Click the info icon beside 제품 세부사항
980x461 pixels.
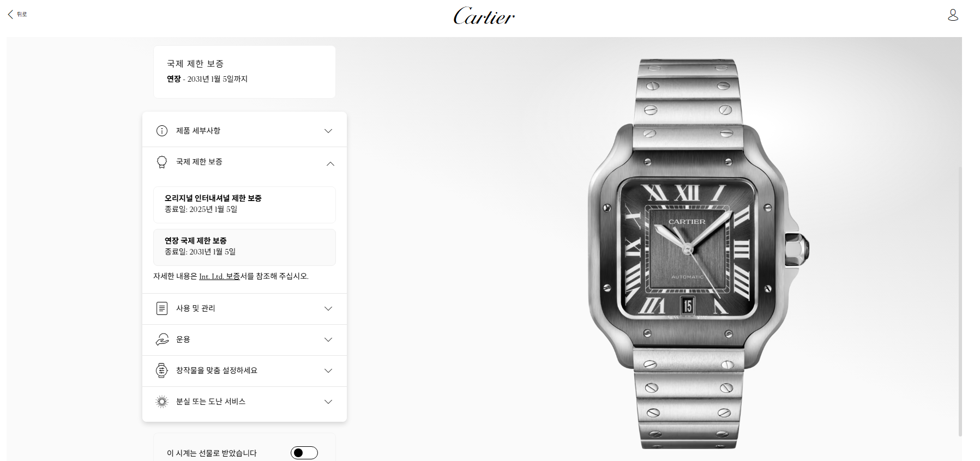[x=162, y=131]
